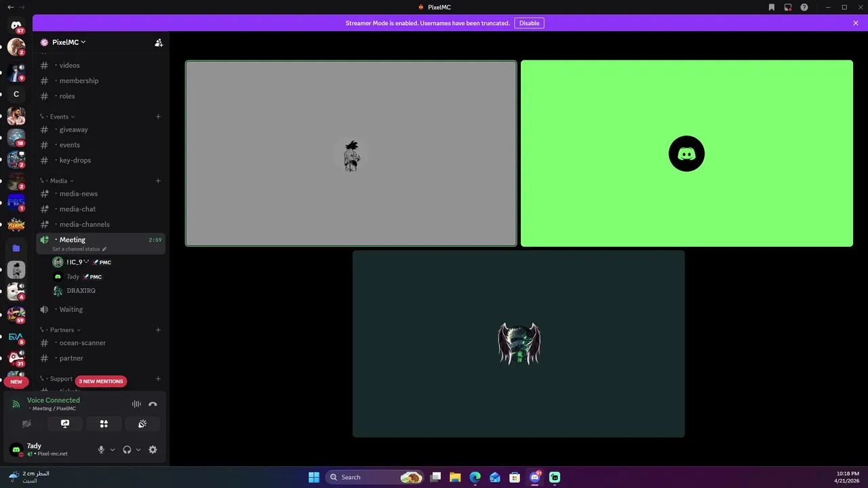Image resolution: width=868 pixels, height=488 pixels.
Task: Toggle the camera in voice panel
Action: (x=26, y=424)
